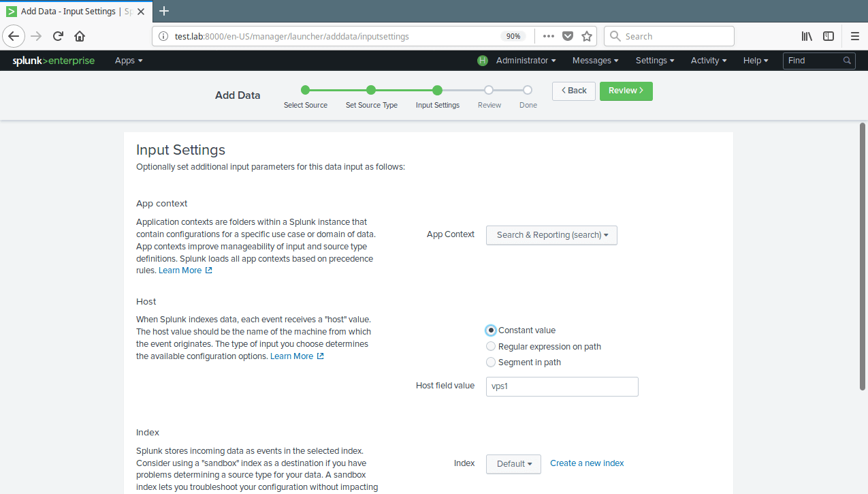Screen dimensions: 868x494
Task: Expand the Administrator user menu
Action: tap(525, 61)
